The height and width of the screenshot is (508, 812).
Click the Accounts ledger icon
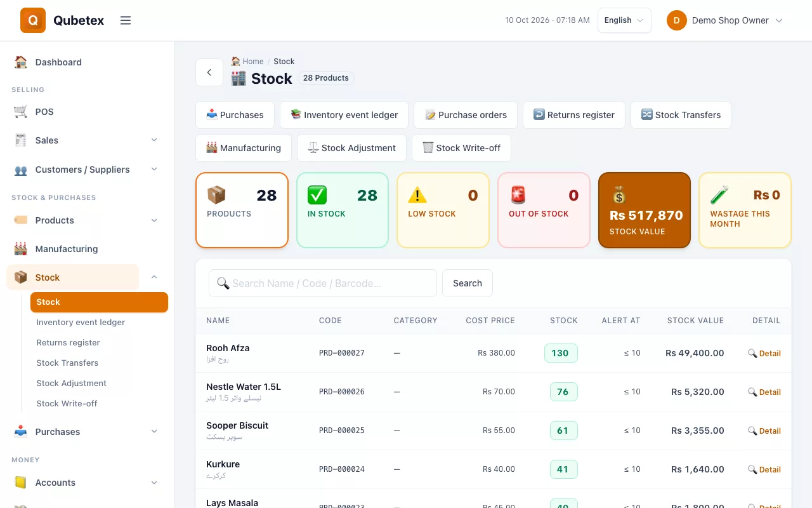click(x=21, y=483)
